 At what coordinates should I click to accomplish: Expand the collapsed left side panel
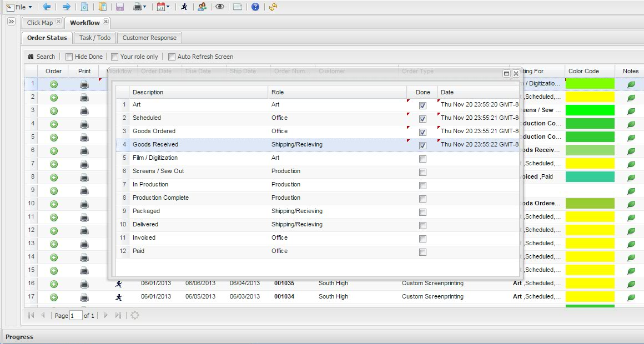click(x=12, y=21)
